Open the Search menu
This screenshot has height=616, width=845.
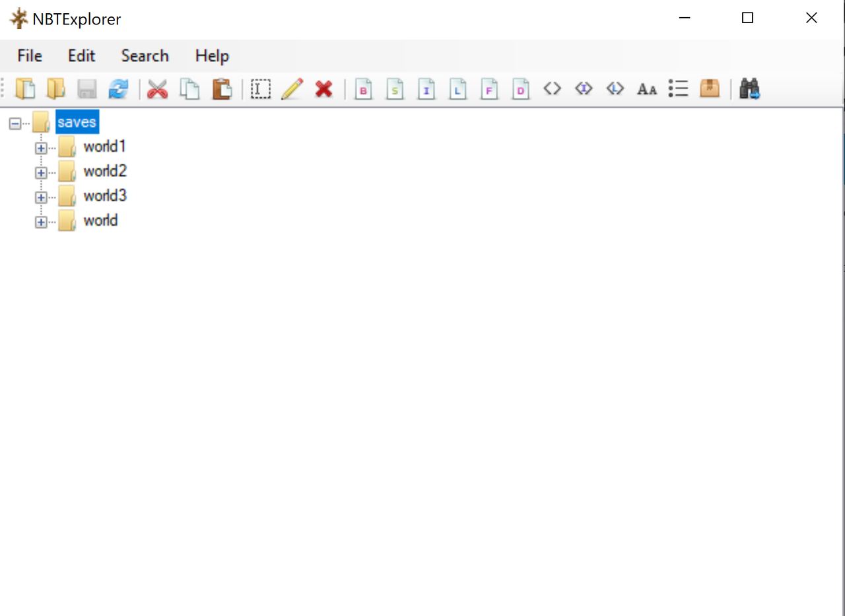(145, 56)
